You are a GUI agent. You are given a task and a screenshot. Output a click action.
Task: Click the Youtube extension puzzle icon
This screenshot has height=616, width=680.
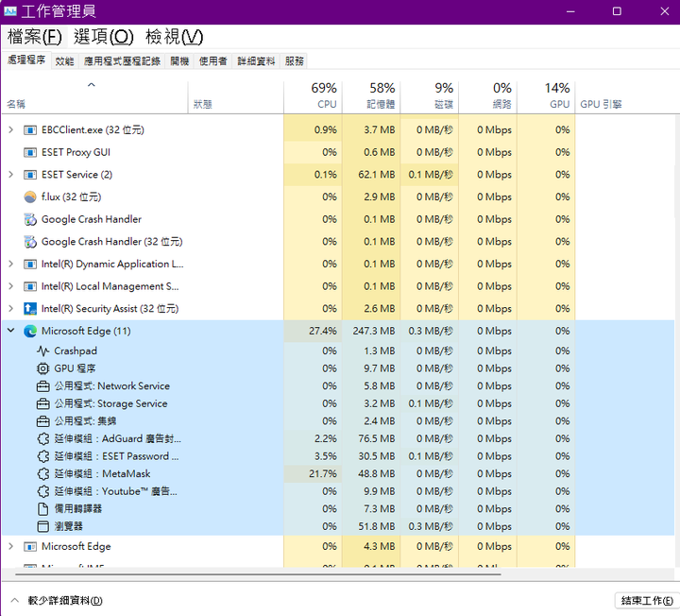[42, 491]
